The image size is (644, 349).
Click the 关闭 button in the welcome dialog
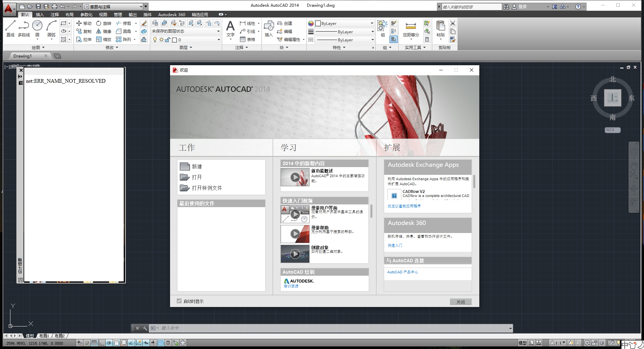(x=460, y=302)
